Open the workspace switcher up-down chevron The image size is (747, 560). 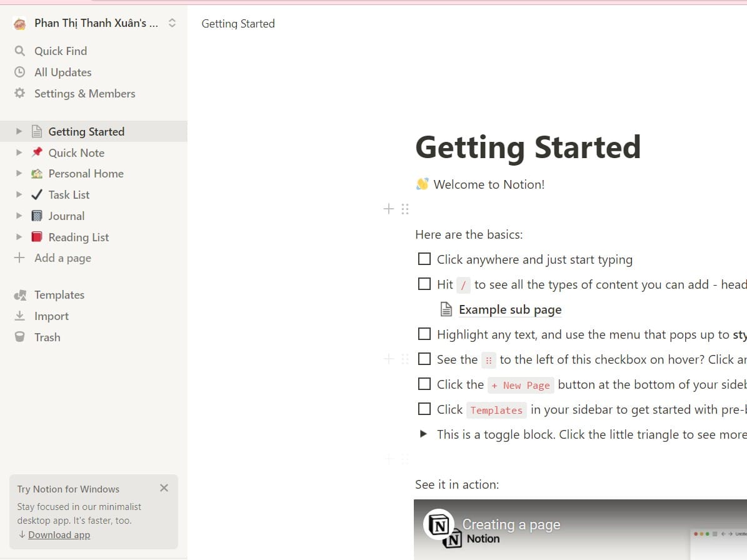[172, 23]
